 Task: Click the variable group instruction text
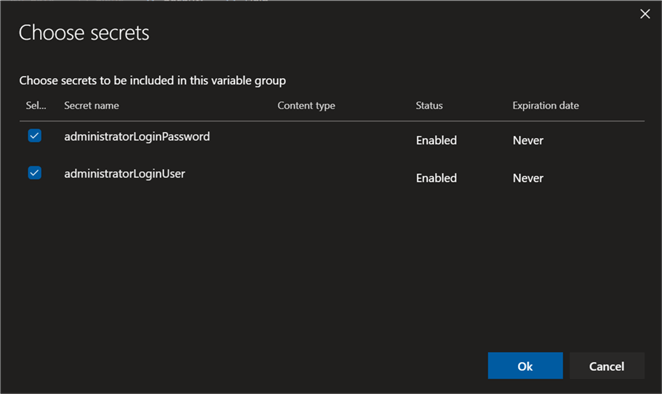click(x=152, y=81)
